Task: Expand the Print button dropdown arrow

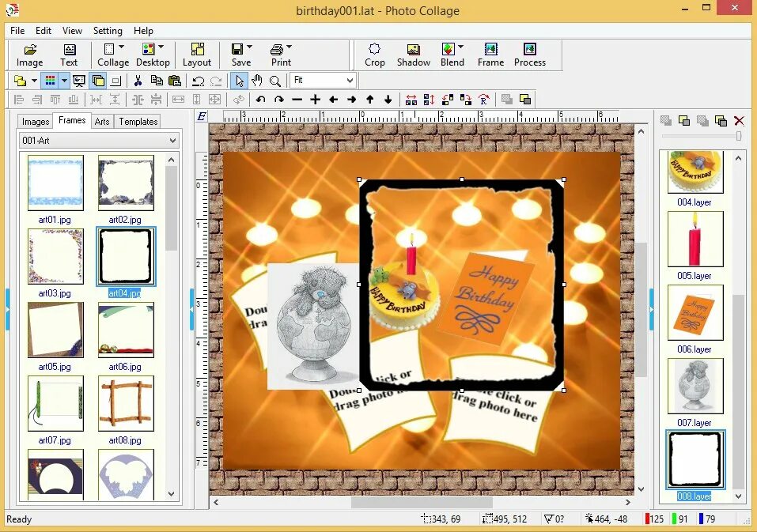Action: (290, 47)
